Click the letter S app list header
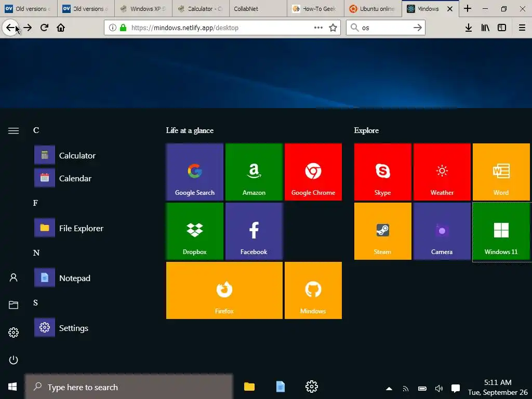 (36, 303)
